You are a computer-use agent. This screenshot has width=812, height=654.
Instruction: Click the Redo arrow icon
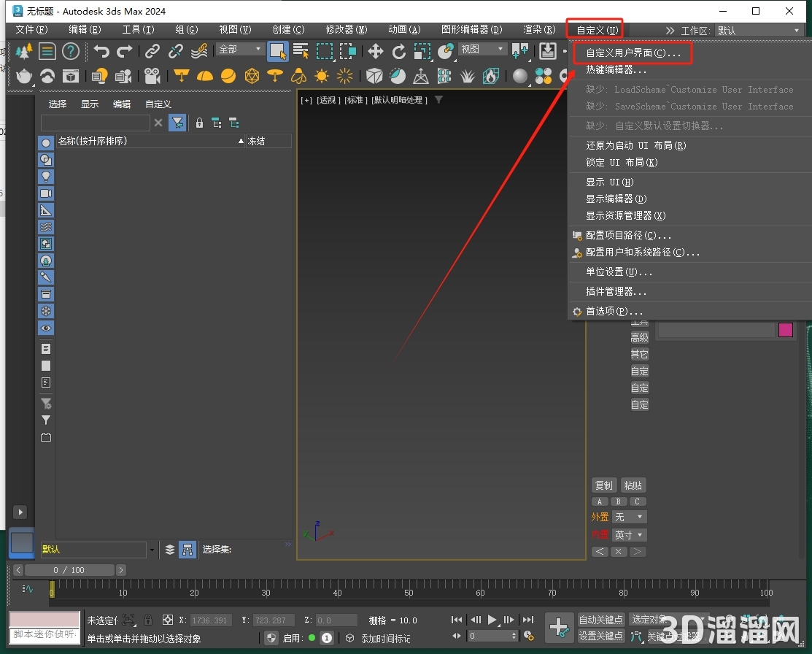click(x=124, y=51)
